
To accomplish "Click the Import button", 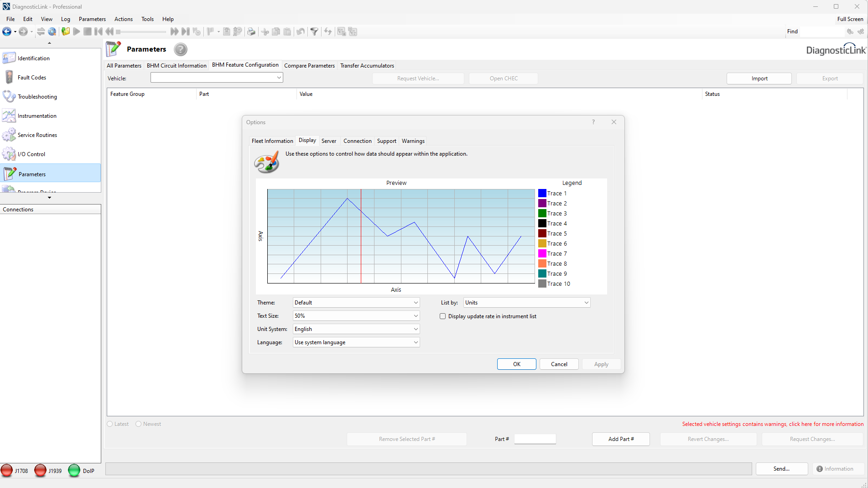I will coord(759,79).
